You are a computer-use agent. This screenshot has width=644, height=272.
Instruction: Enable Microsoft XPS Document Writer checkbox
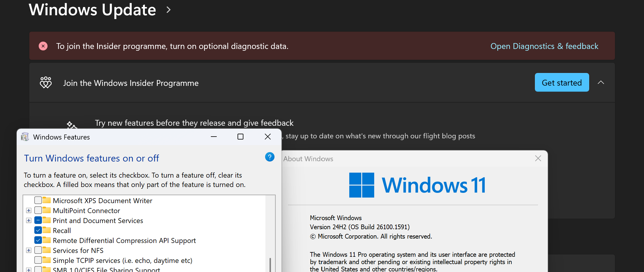pyautogui.click(x=38, y=200)
